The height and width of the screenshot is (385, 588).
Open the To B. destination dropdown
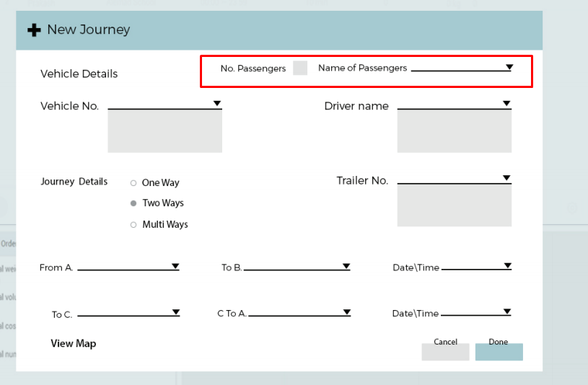pyautogui.click(x=346, y=266)
